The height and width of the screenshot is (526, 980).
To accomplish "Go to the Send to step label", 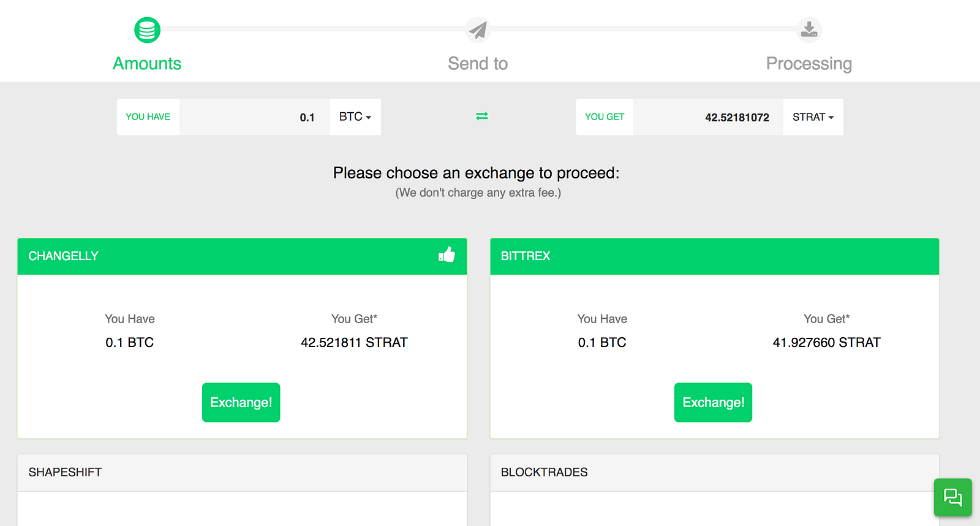I will click(478, 64).
